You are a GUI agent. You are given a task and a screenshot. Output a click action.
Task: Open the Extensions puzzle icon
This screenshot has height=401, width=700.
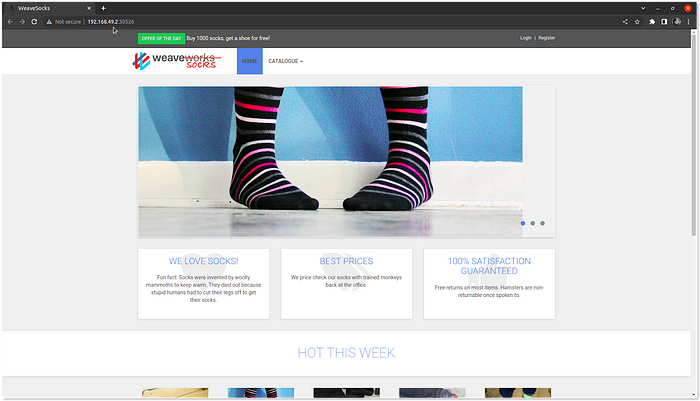pos(651,21)
